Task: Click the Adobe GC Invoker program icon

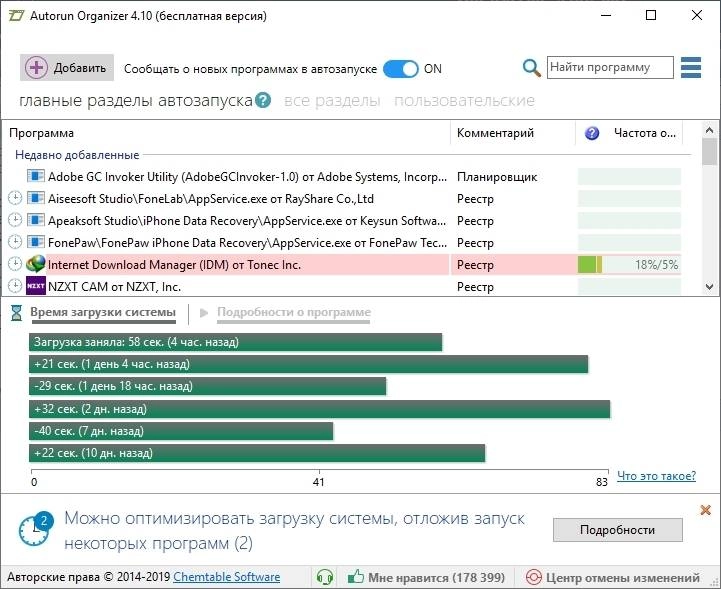Action: coord(35,176)
